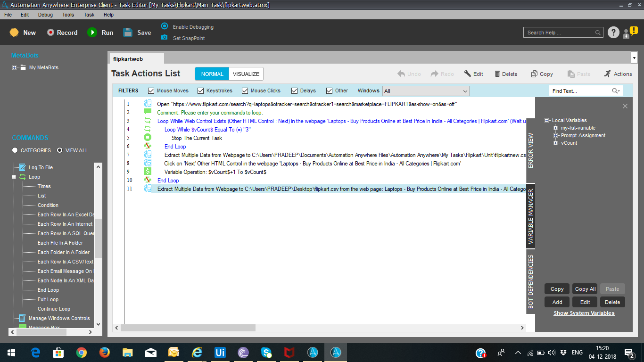The width and height of the screenshot is (644, 362).
Task: Switch to VISUALIZE view mode
Action: pyautogui.click(x=246, y=74)
